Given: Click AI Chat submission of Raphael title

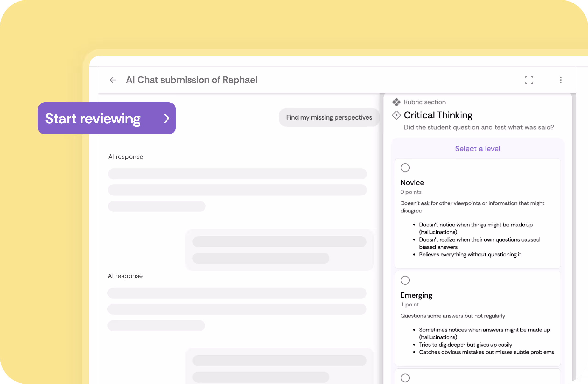Looking at the screenshot, I should (192, 80).
